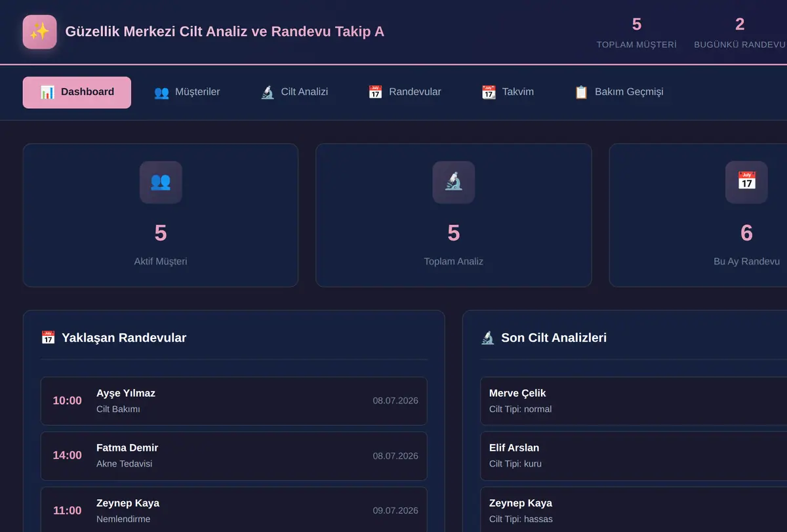Go to the Cilt Analizi tab

[x=294, y=92]
